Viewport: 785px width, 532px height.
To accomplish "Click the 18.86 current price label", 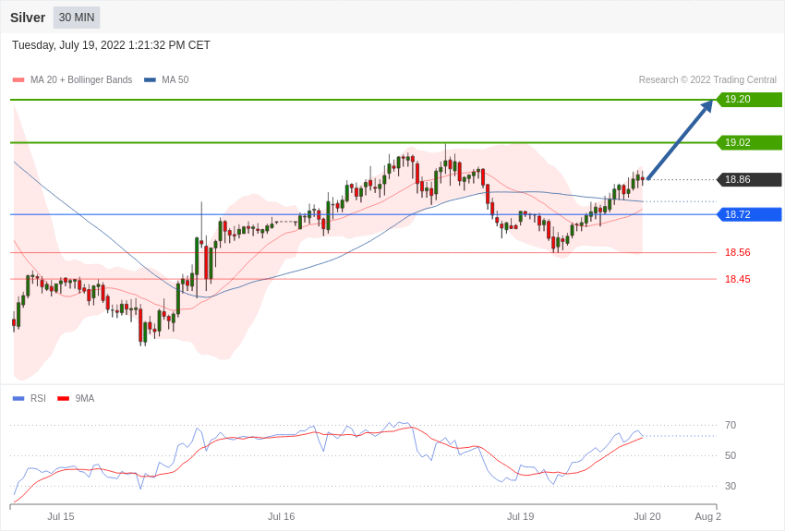I will coord(750,179).
